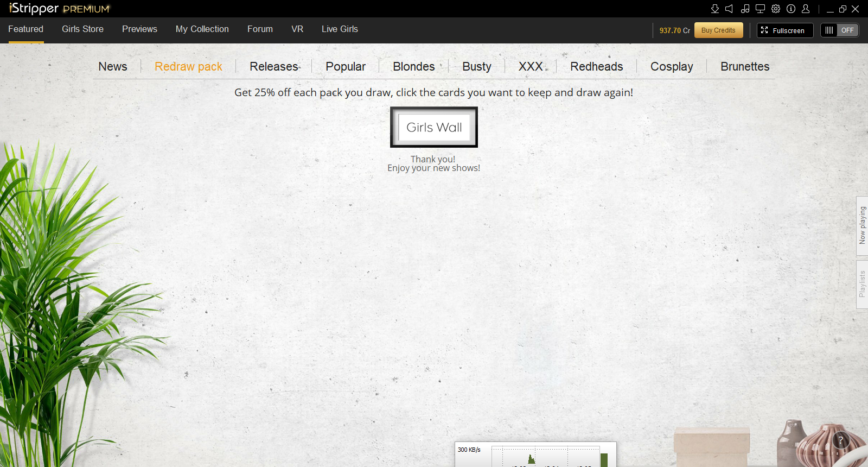Click the round question mark help icon
The width and height of the screenshot is (868, 467).
[840, 440]
